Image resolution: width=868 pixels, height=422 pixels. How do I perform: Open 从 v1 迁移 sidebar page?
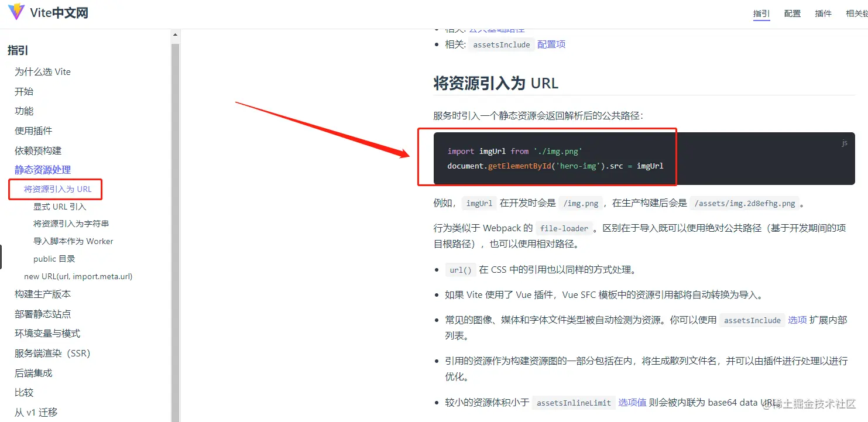[x=36, y=412]
